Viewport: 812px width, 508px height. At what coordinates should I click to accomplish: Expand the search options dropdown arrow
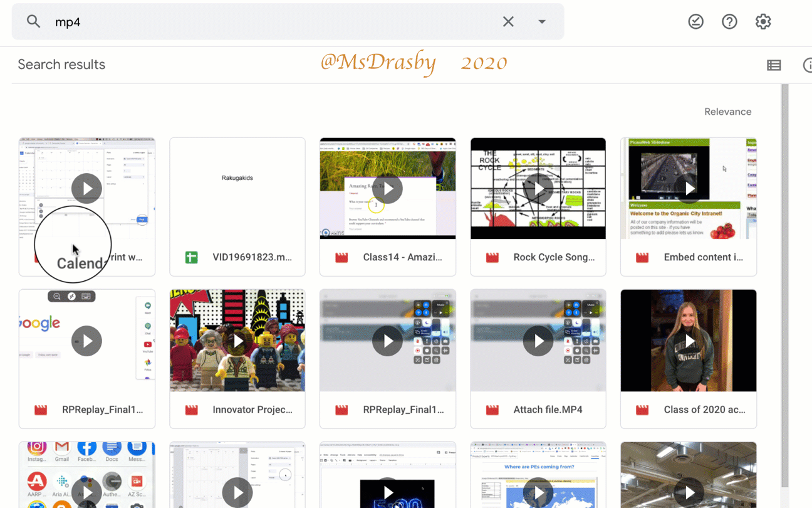pos(541,21)
